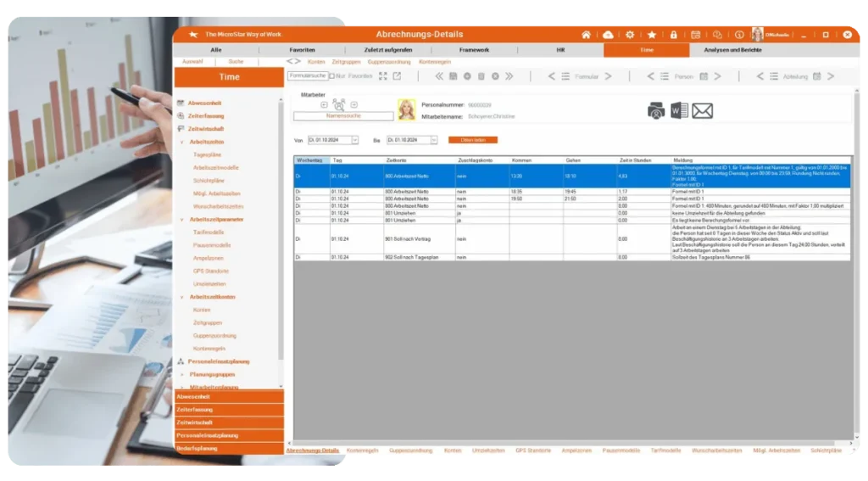Open Bedarfsplanung orange section button
The image size is (868, 481).
(229, 448)
